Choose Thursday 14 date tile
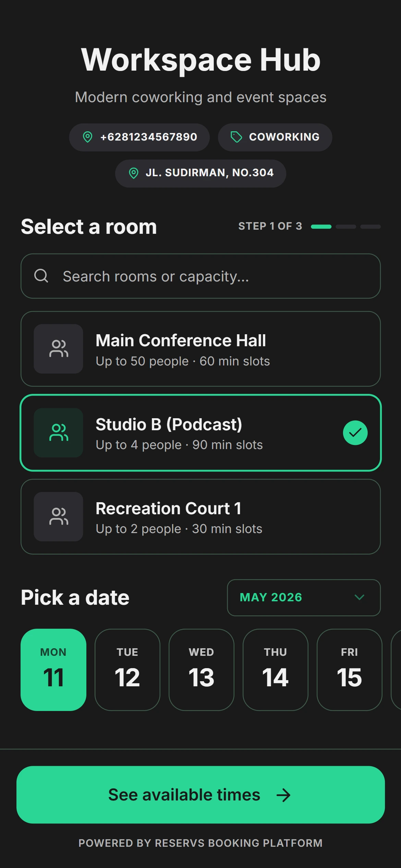Image resolution: width=401 pixels, height=868 pixels. click(x=276, y=670)
